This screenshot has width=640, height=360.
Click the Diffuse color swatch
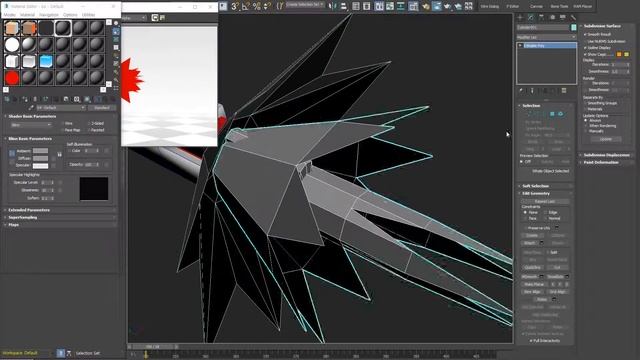(x=40, y=158)
